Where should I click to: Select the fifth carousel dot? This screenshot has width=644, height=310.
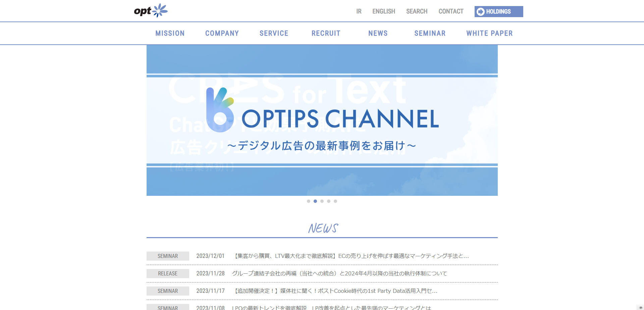pyautogui.click(x=335, y=201)
